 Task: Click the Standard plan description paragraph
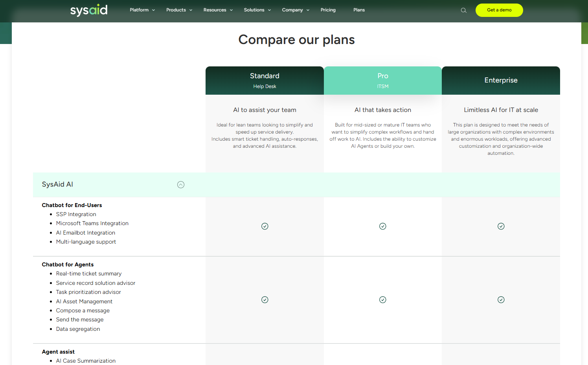(265, 136)
